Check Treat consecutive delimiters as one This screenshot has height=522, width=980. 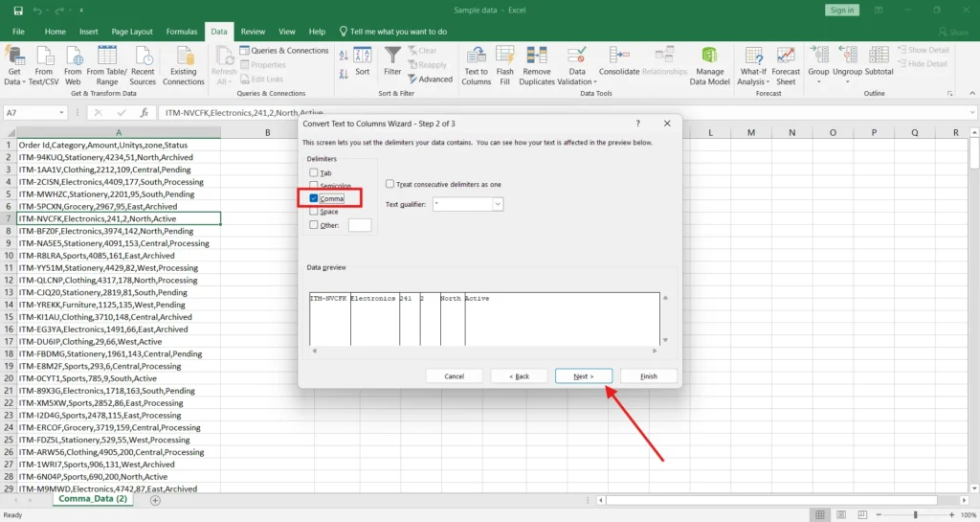pos(390,184)
